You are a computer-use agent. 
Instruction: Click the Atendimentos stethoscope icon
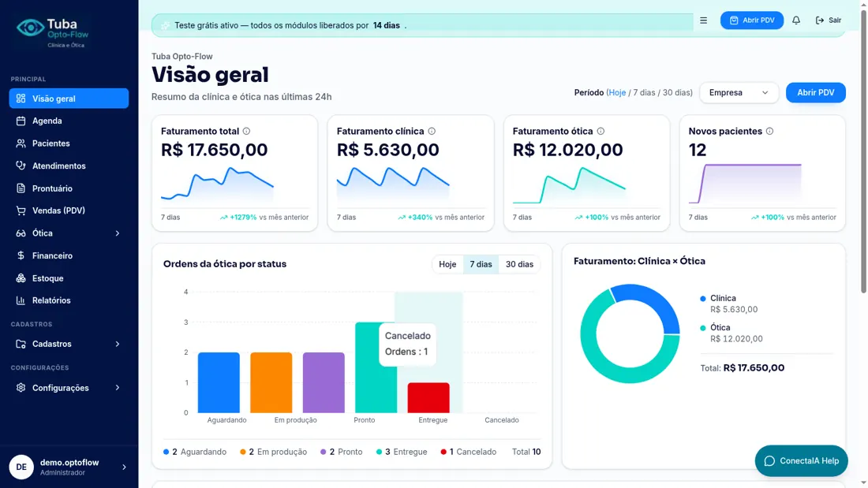(21, 166)
